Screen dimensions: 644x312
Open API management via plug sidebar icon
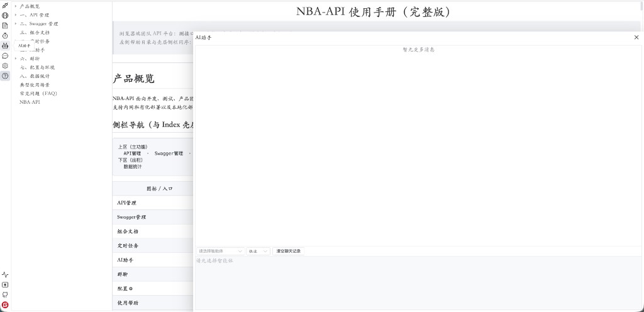[x=5, y=6]
